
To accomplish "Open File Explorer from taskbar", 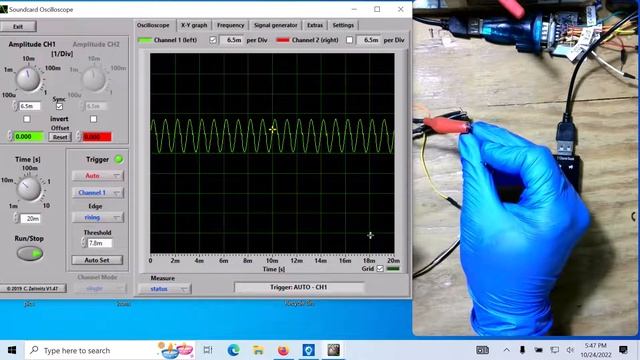I will (258, 350).
